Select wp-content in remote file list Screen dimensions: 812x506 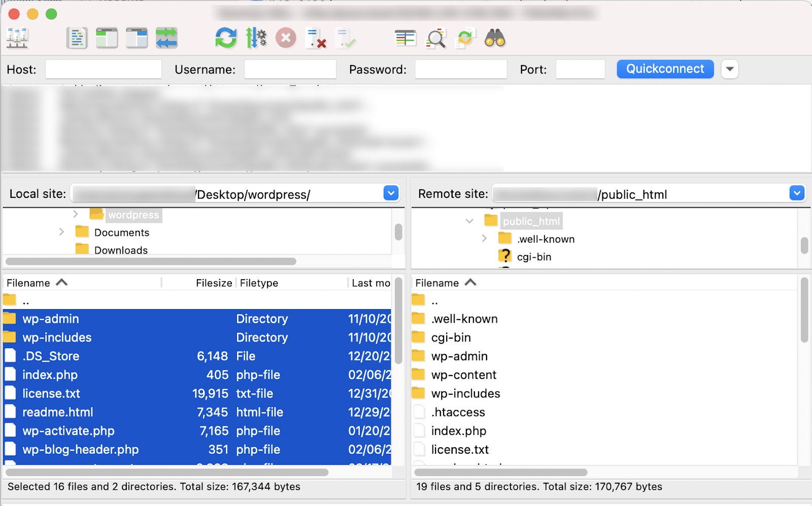point(604,375)
